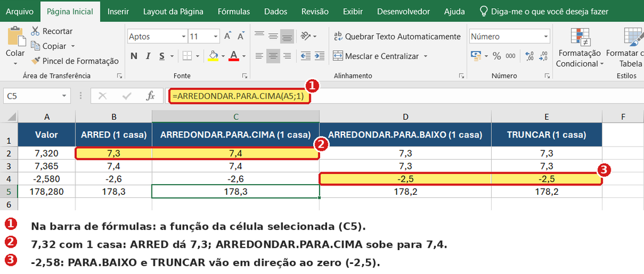Switch to the Layout da Página tab
Image resolution: width=644 pixels, height=274 pixels.
tap(173, 11)
